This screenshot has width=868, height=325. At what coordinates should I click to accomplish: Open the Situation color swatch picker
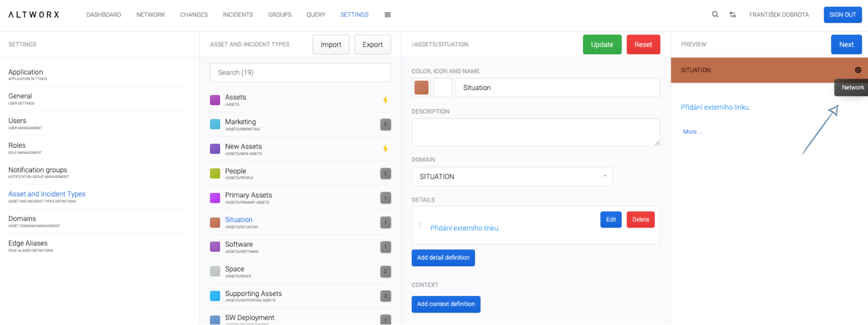(421, 88)
